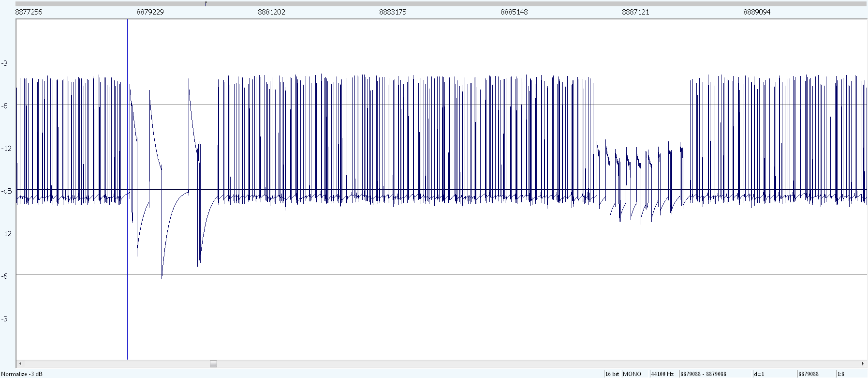
Task: Click the 'Normalize -3 dB' status text
Action: pyautogui.click(x=22, y=374)
